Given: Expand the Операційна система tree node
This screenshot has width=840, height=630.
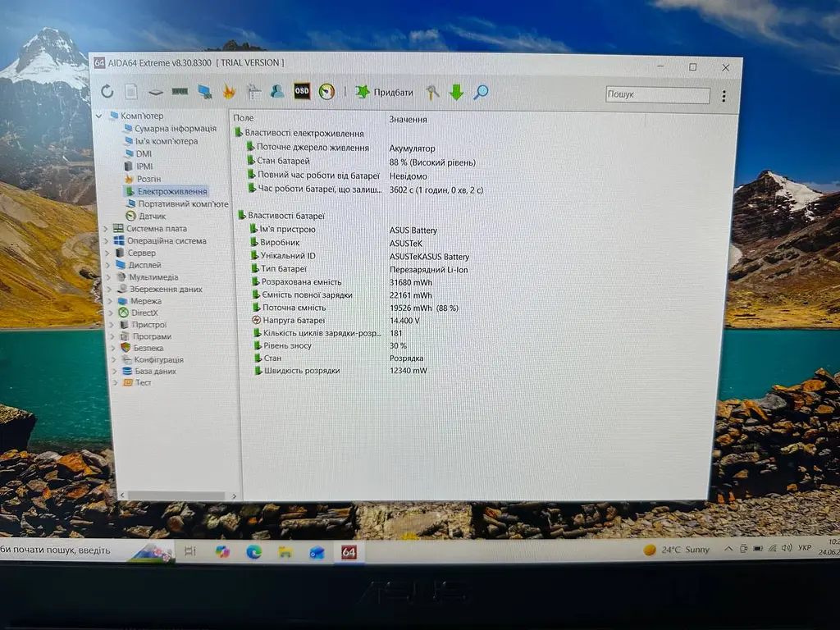Looking at the screenshot, I should tap(107, 241).
